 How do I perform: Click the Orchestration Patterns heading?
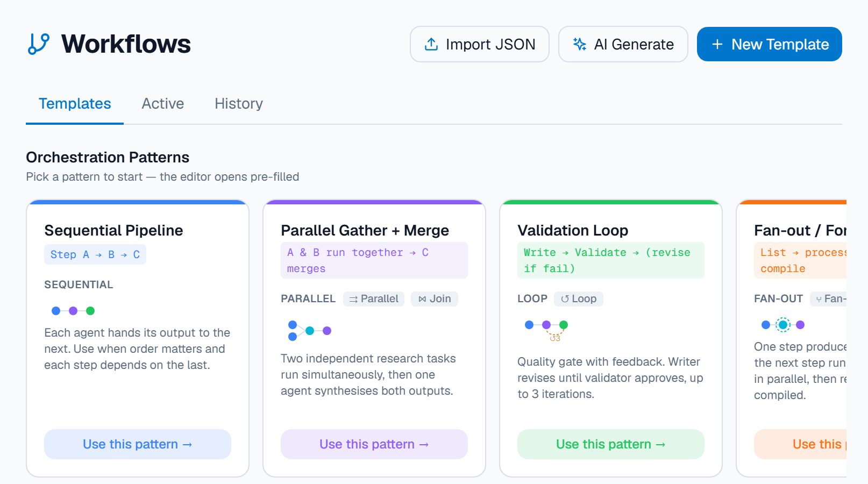[x=108, y=157]
